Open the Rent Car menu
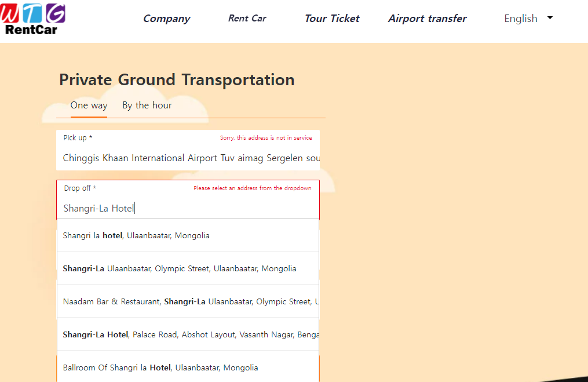588x382 pixels. [247, 19]
